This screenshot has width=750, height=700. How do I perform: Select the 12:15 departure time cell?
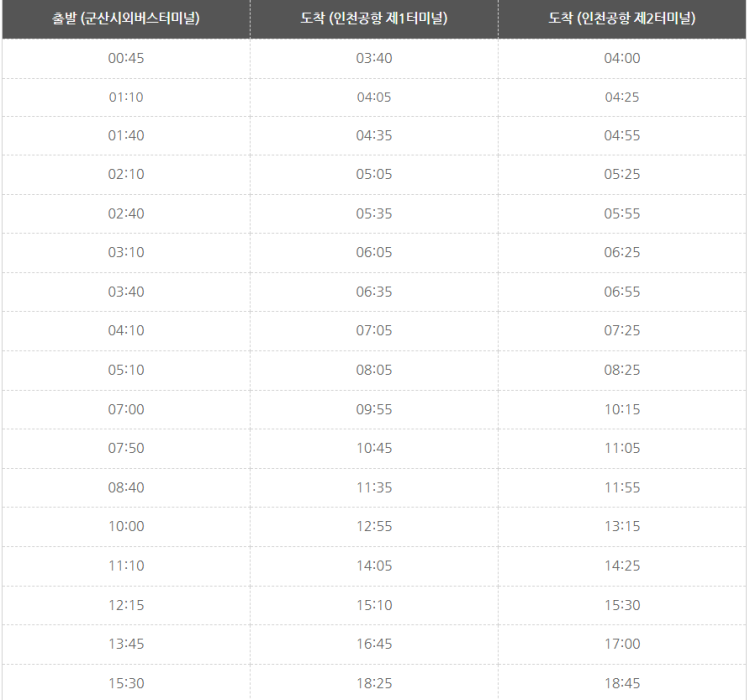coord(126,605)
